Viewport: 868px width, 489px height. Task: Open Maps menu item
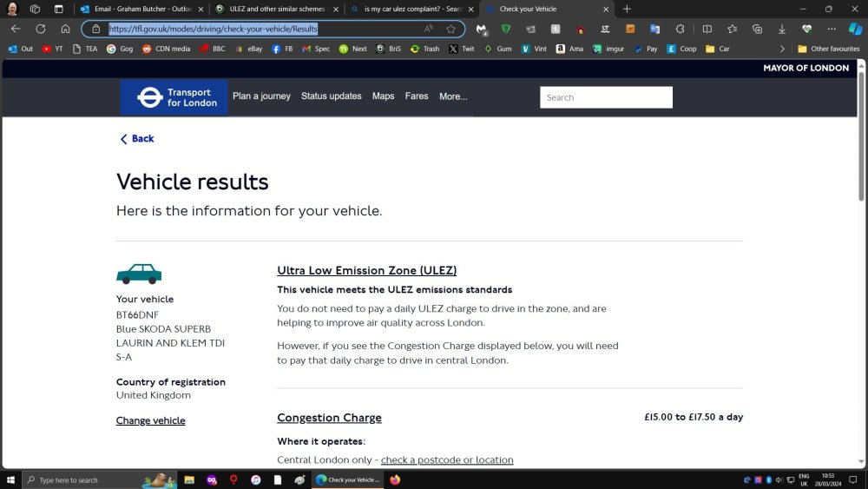point(383,96)
